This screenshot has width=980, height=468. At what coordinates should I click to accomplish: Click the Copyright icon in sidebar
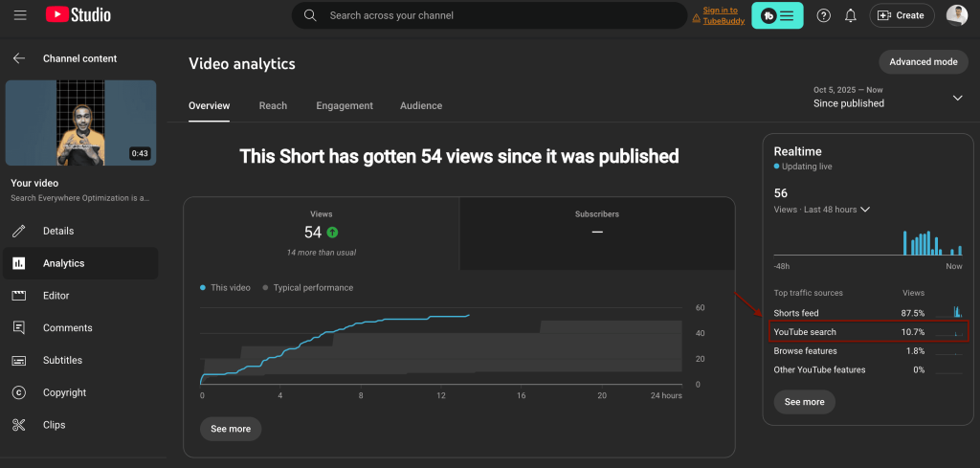(x=19, y=392)
